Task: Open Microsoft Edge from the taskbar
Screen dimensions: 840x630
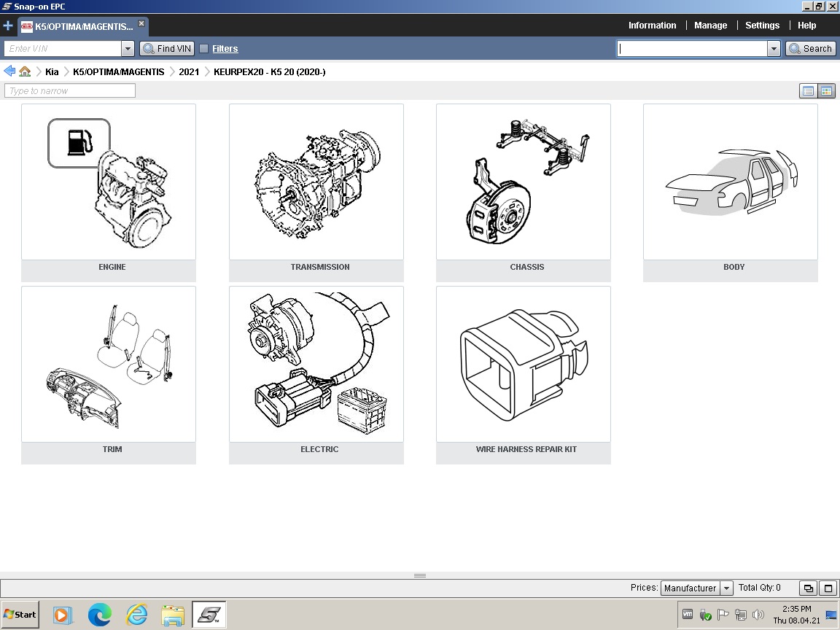Action: click(x=100, y=615)
